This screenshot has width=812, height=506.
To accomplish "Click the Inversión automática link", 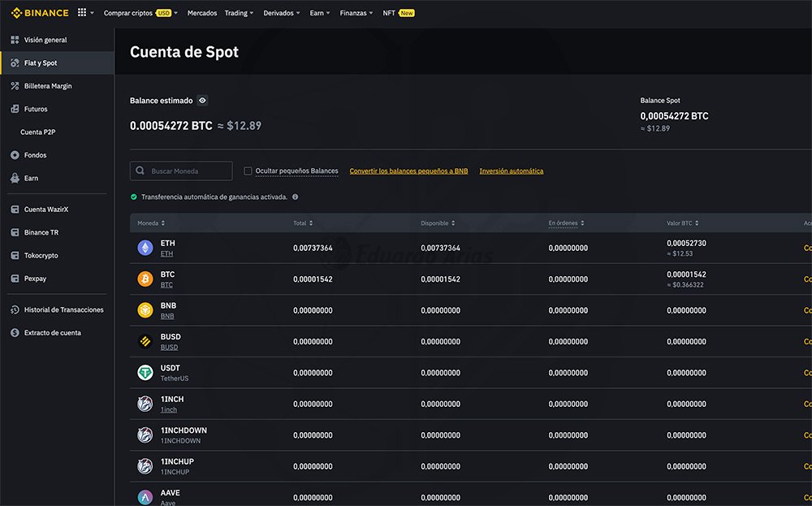I will [x=511, y=171].
